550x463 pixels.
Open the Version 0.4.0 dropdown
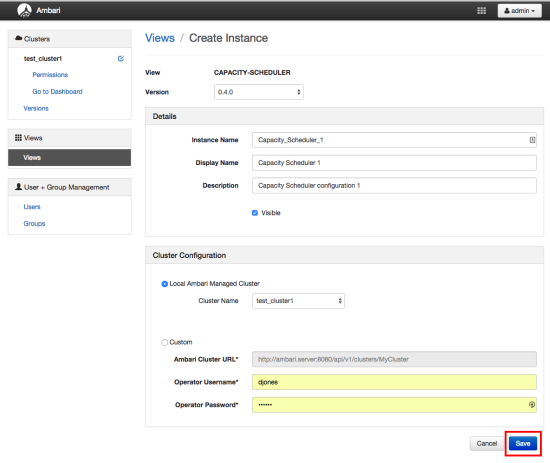pyautogui.click(x=259, y=92)
